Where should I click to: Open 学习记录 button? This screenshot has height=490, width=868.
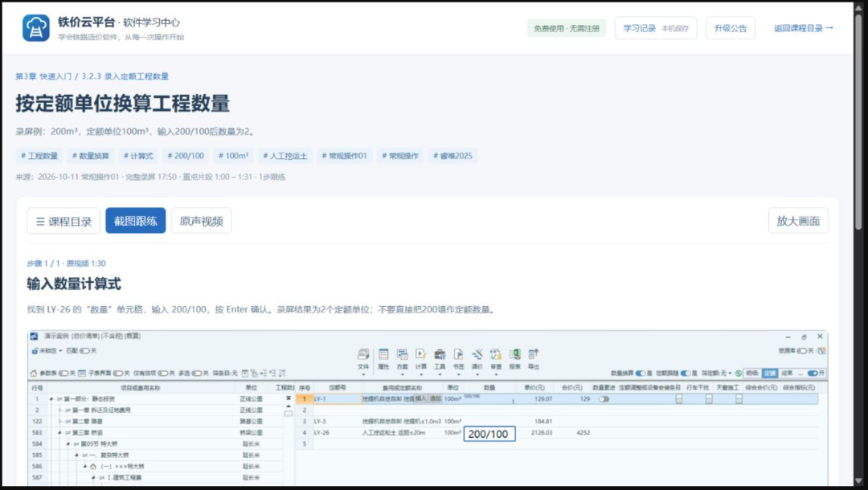click(656, 28)
